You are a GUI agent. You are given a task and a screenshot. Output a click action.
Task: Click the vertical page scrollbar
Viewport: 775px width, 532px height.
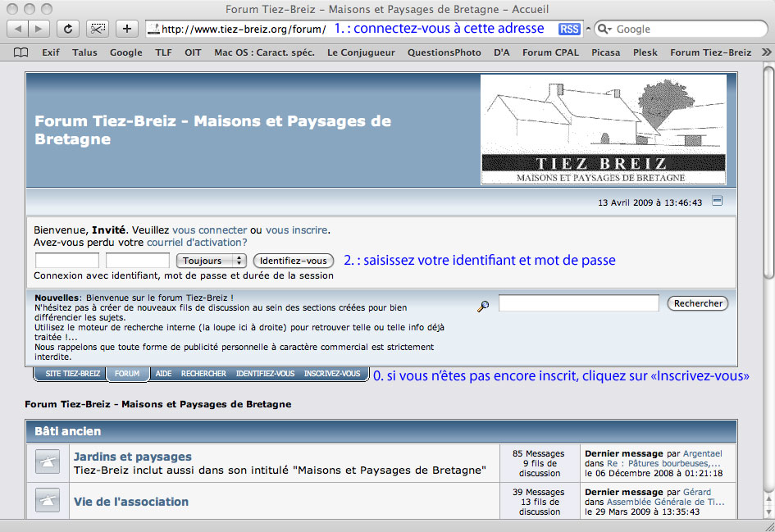click(x=768, y=246)
